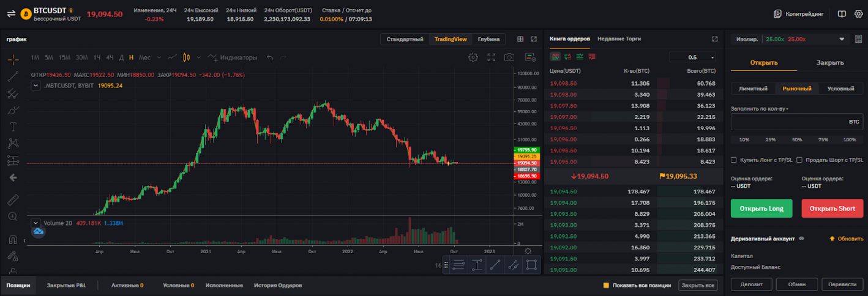
Task: Show both bids and asks order book view
Action: [556, 57]
